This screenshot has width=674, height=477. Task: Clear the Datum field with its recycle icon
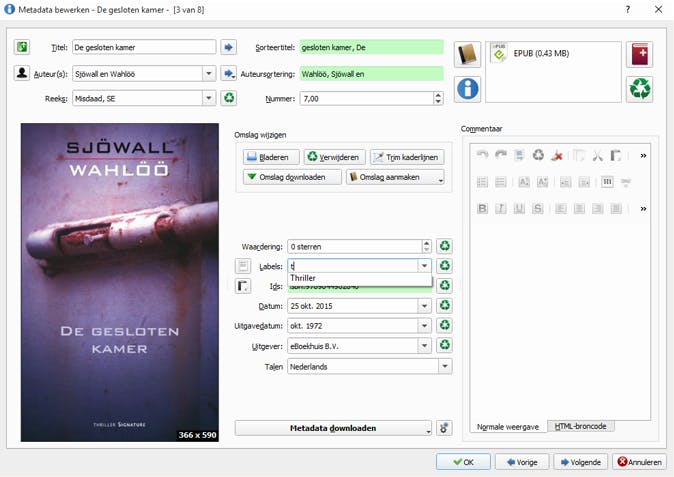pyautogui.click(x=444, y=306)
